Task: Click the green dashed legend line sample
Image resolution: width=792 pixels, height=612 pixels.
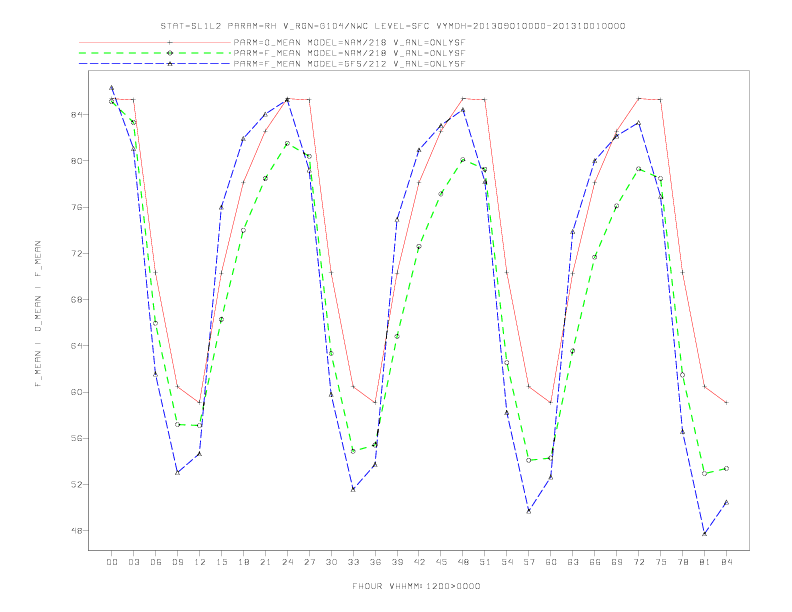Action: pyautogui.click(x=155, y=53)
